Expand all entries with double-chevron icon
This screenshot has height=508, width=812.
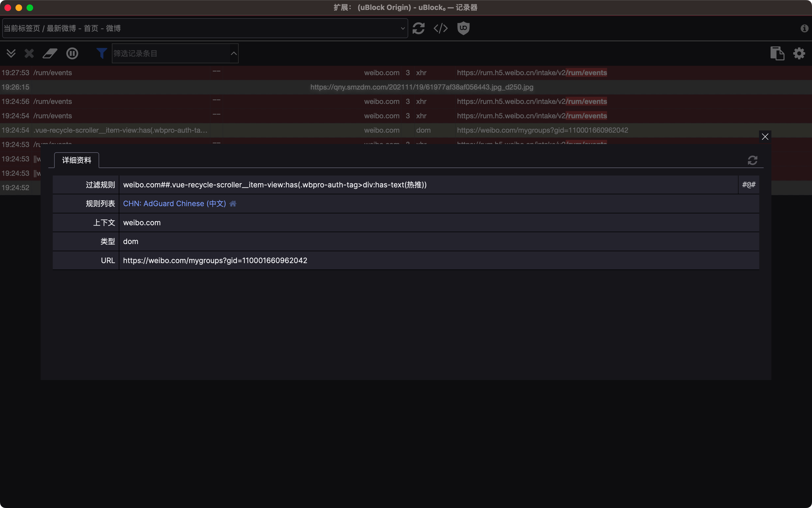11,53
